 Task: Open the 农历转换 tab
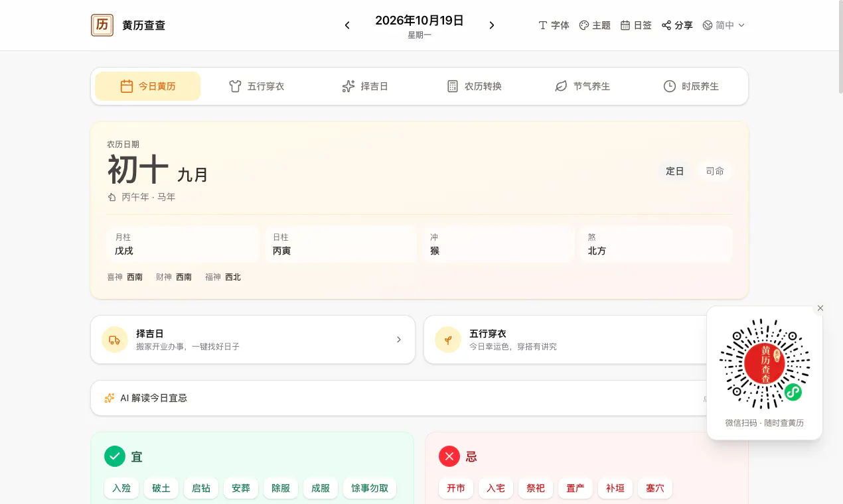click(x=474, y=86)
